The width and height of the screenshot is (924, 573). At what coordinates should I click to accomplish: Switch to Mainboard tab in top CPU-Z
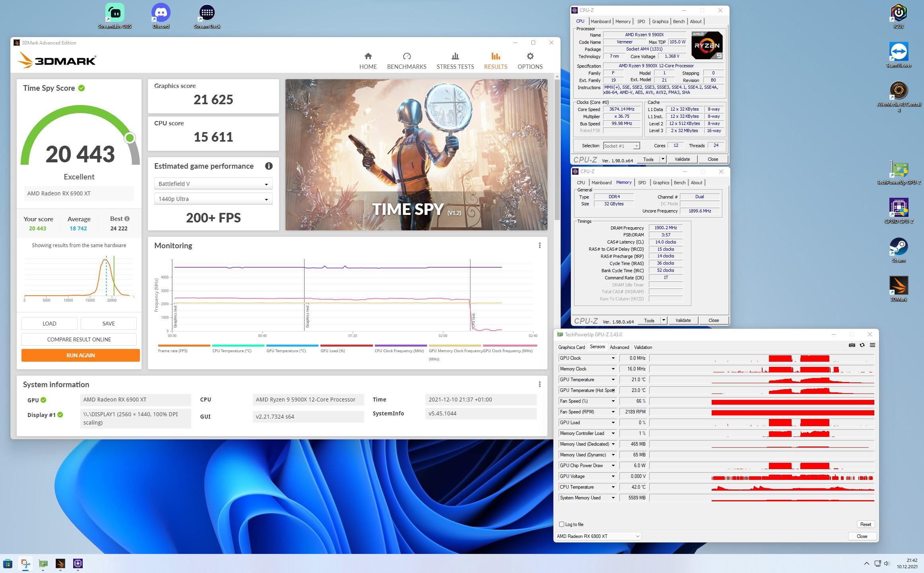600,21
